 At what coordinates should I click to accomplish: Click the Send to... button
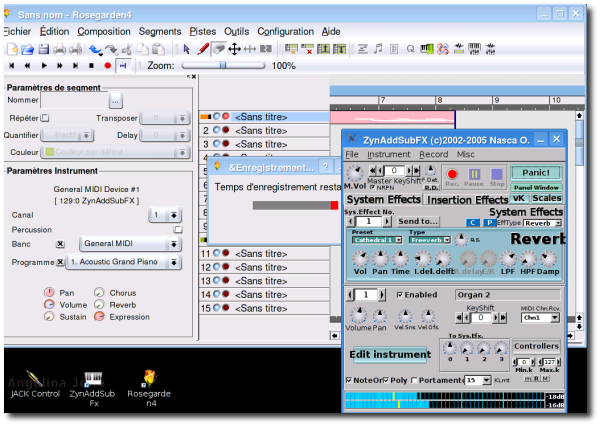tap(417, 221)
